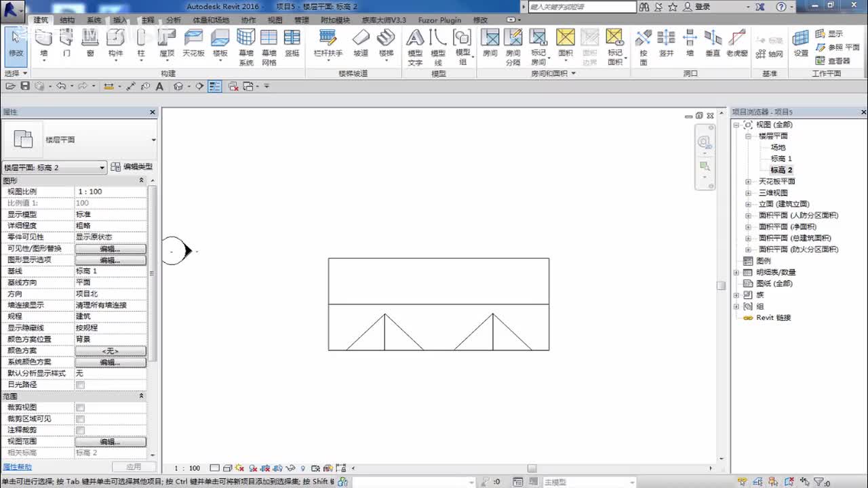This screenshot has width=868, height=488.
Task: Pick the 门 door tool
Action: pyautogui.click(x=66, y=44)
